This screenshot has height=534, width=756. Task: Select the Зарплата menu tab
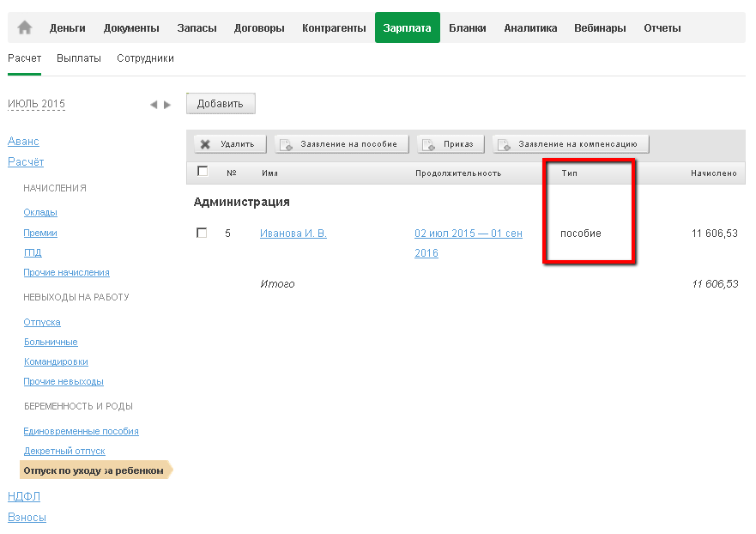pyautogui.click(x=408, y=27)
